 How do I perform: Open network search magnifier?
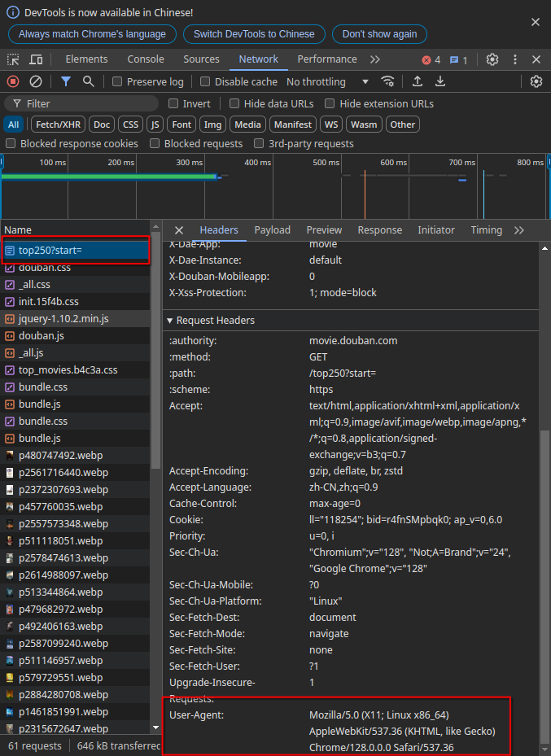click(x=88, y=81)
